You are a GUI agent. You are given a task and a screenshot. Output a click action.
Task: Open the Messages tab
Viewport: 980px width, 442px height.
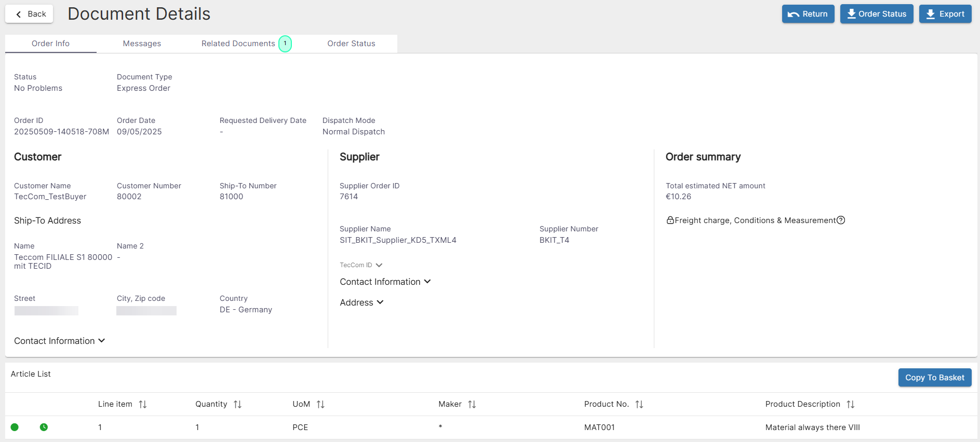pos(142,44)
